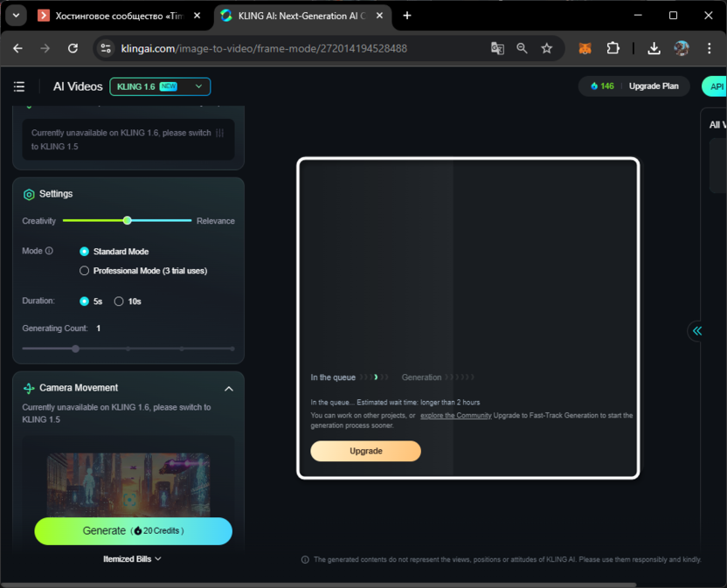Click the Generating Count value 1
The height and width of the screenshot is (588, 727).
[x=98, y=329]
